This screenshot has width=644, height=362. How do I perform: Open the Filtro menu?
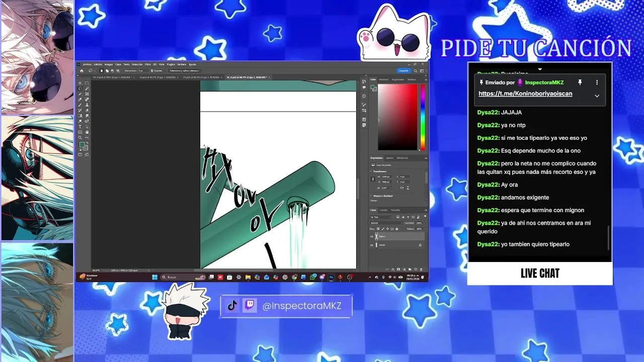click(148, 64)
